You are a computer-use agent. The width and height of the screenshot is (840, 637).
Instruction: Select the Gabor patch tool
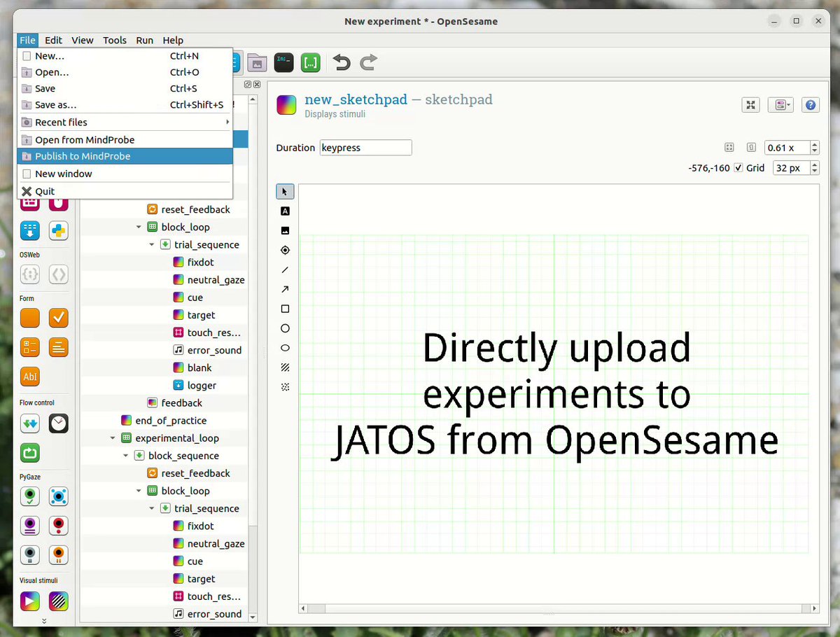point(285,367)
